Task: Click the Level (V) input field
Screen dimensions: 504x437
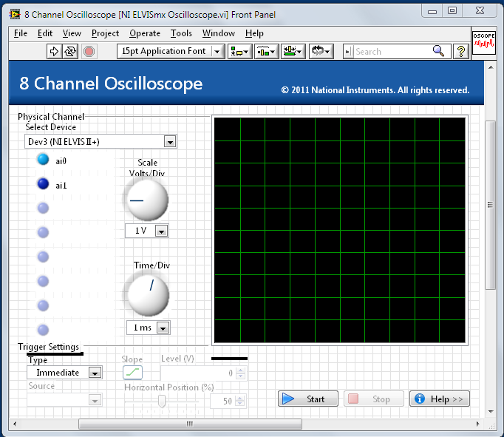Action: click(x=198, y=373)
